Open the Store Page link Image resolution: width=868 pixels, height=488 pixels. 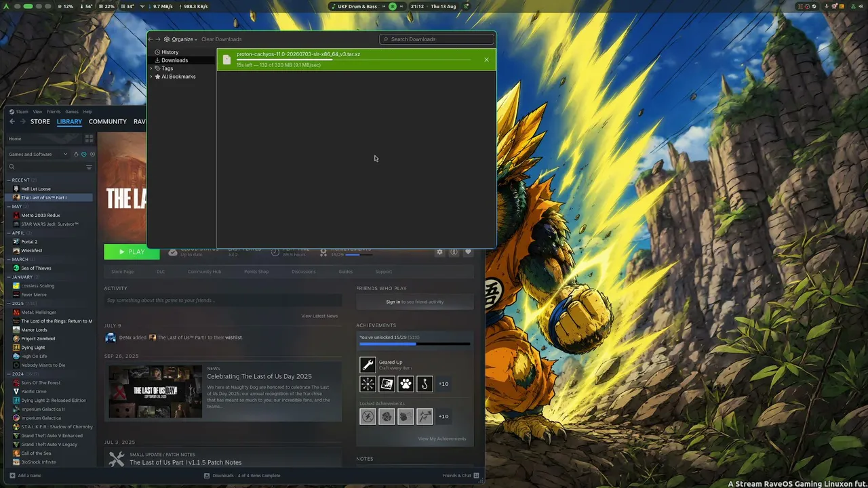click(x=122, y=272)
